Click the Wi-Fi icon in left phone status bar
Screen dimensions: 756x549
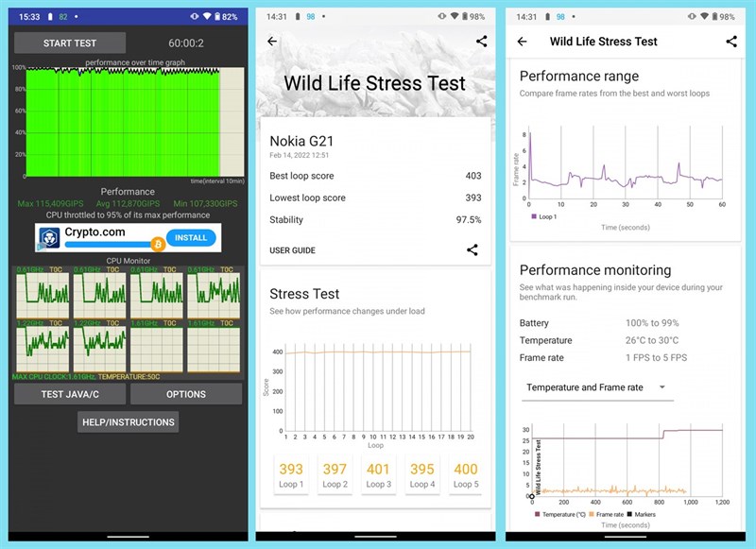tap(207, 16)
